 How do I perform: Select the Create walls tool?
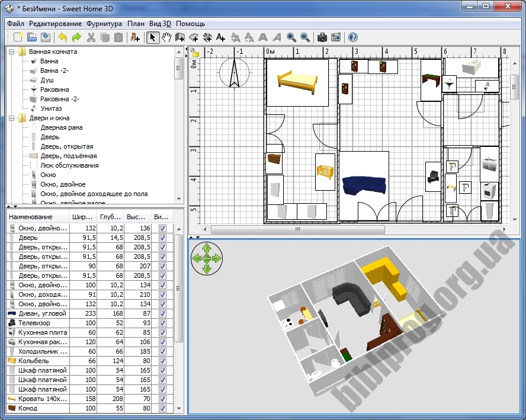coord(180,37)
